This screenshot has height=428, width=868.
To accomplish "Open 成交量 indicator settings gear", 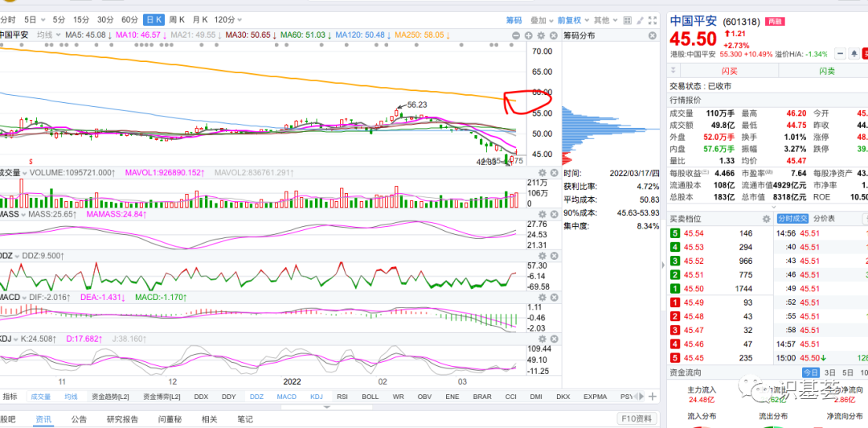I will click(x=542, y=173).
